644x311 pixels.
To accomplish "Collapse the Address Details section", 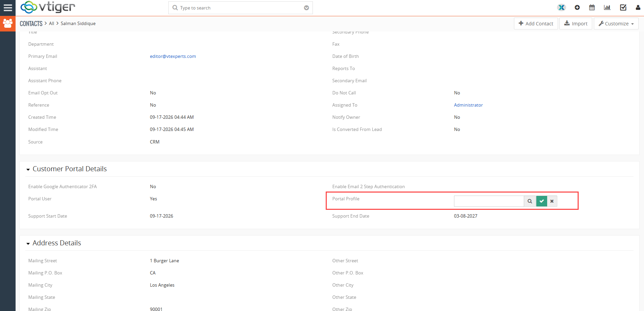I will pos(28,243).
